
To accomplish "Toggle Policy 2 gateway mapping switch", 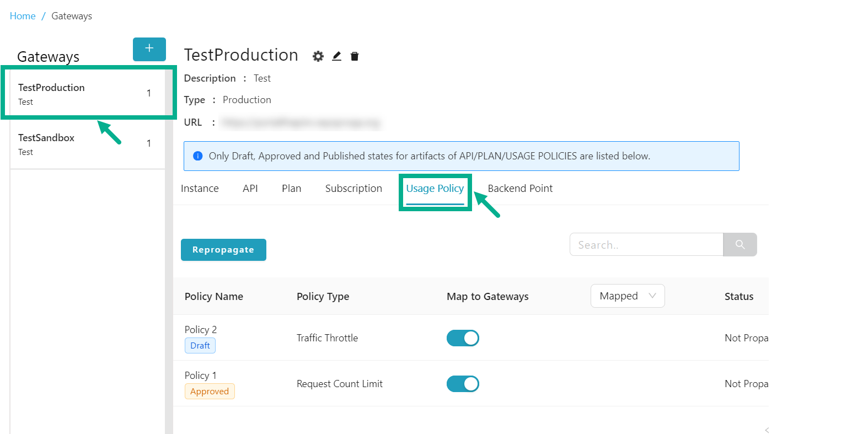I will coord(463,338).
